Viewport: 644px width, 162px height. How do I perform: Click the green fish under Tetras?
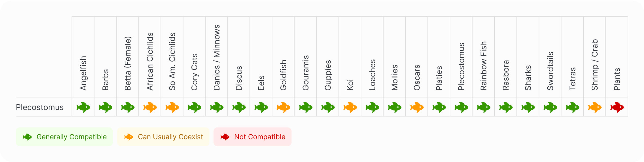point(573,107)
